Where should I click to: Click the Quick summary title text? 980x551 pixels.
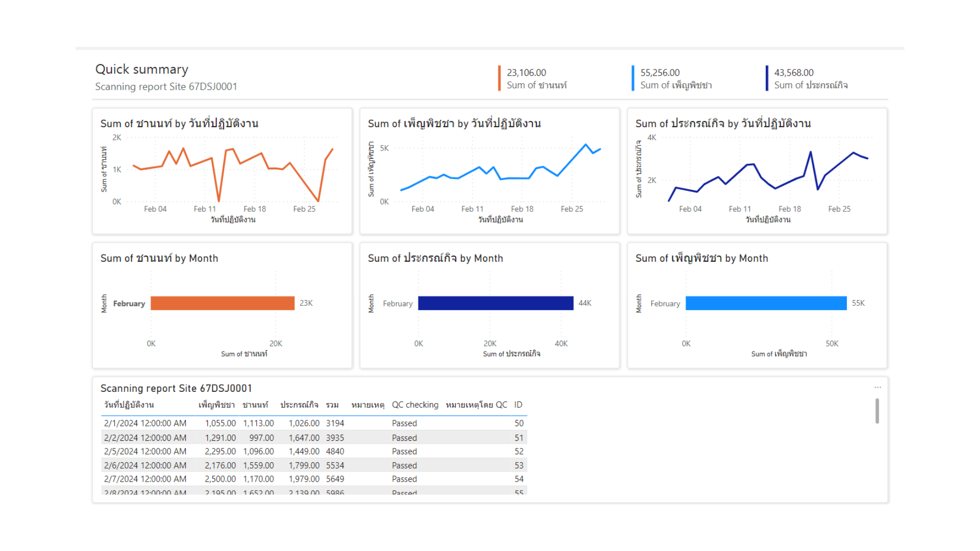[x=142, y=69]
